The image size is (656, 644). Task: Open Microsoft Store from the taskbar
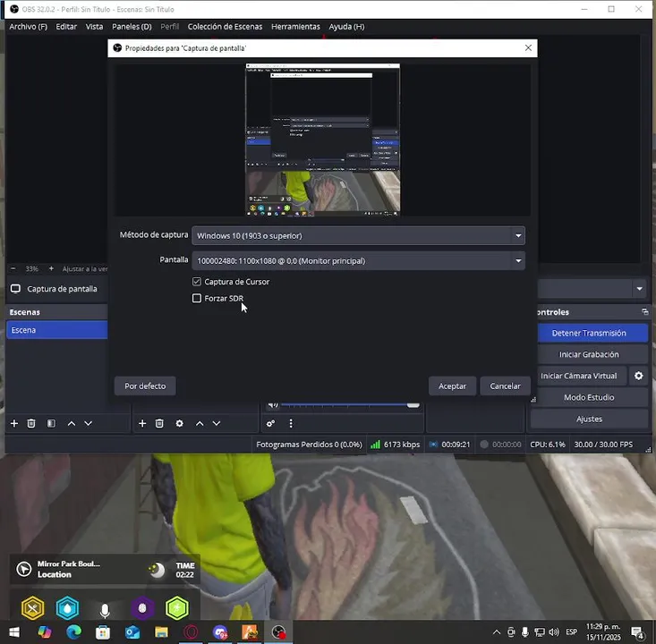coord(103,631)
